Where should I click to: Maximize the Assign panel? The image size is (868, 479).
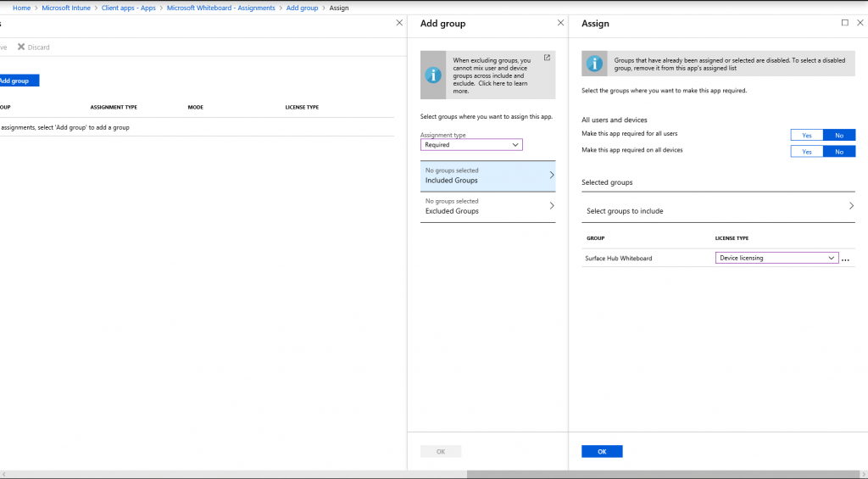(844, 23)
